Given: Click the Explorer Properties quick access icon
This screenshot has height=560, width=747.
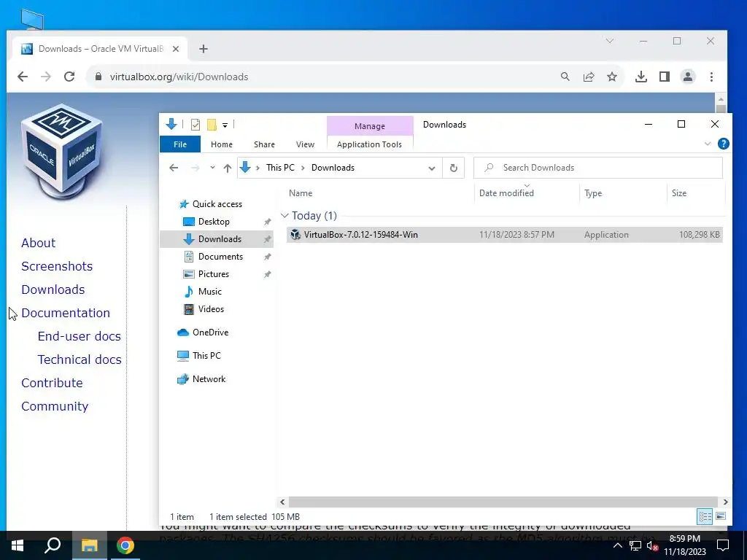Looking at the screenshot, I should coord(196,125).
